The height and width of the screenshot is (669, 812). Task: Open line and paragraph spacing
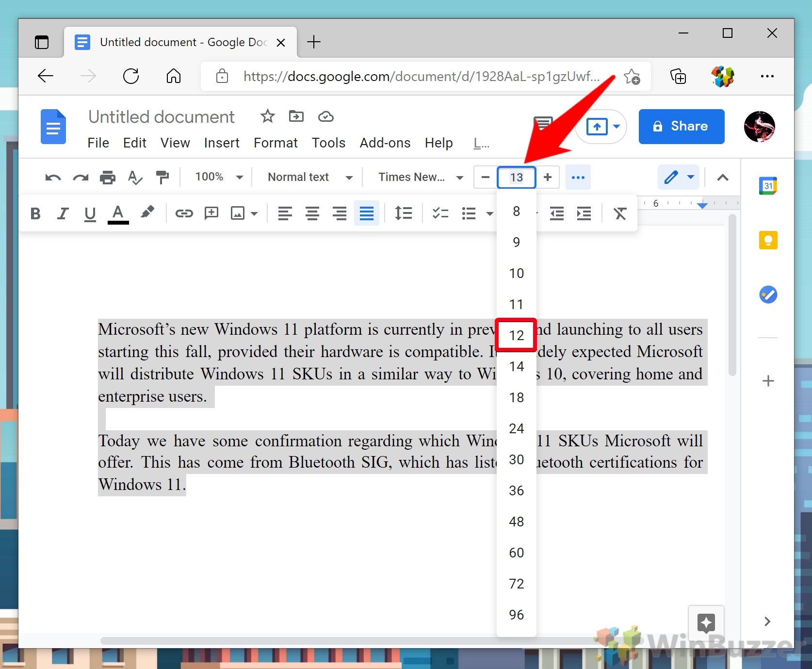(404, 213)
